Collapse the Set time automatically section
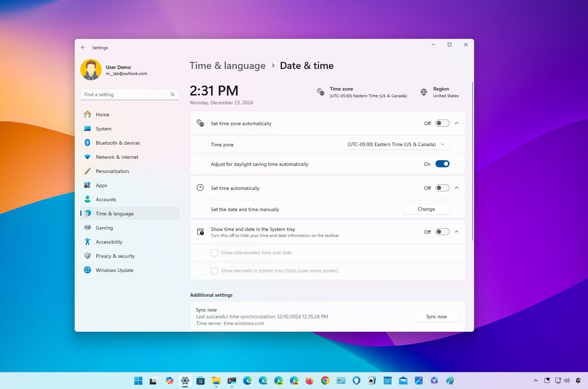This screenshot has width=588, height=389. (457, 188)
